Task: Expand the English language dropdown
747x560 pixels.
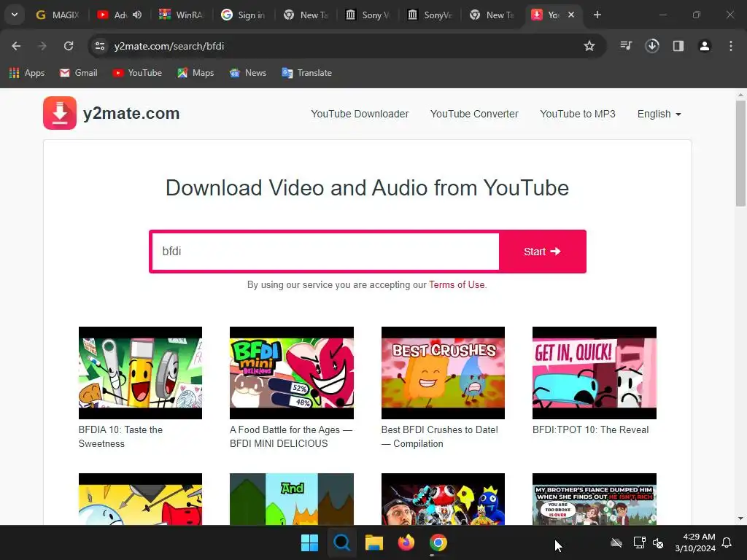Action: pyautogui.click(x=659, y=114)
